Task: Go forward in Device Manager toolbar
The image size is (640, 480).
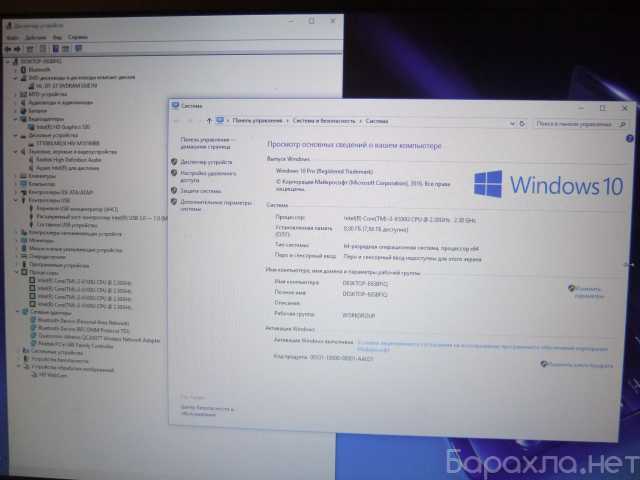Action: pyautogui.click(x=17, y=49)
